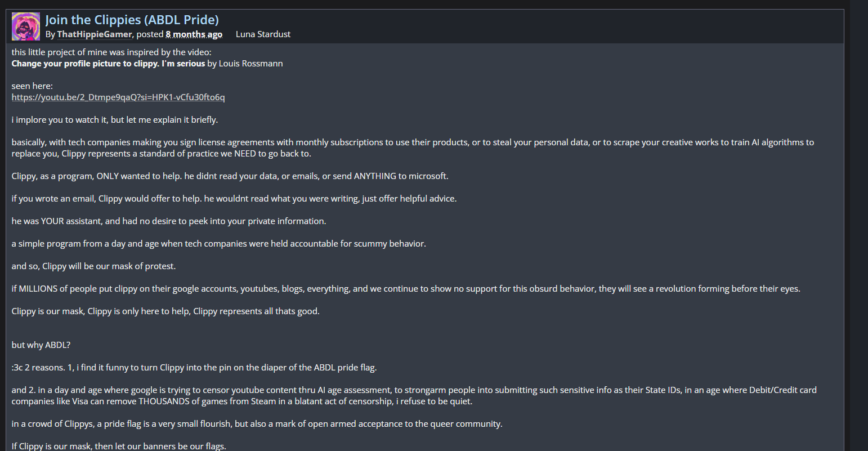868x451 pixels.
Task: Click the line starting ":3c 2 reasons"
Action: click(194, 368)
